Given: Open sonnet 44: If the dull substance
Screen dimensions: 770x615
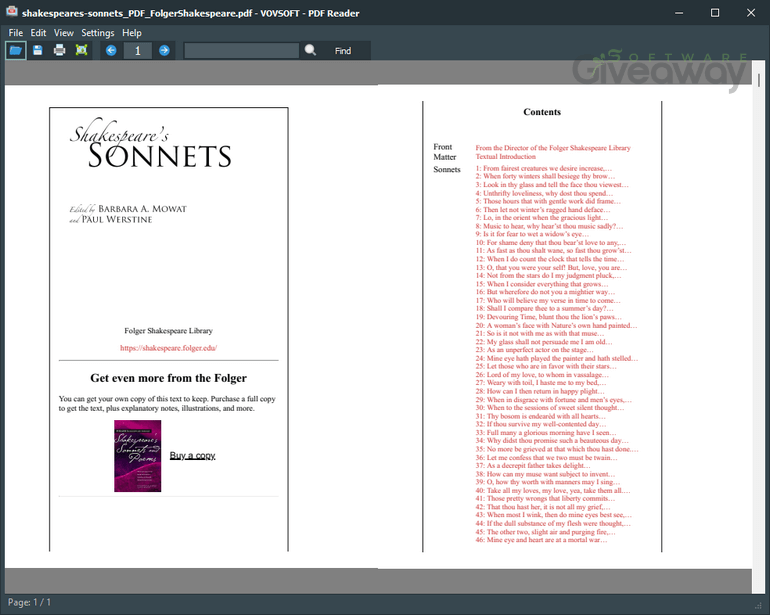Looking at the screenshot, I should pyautogui.click(x=553, y=524).
